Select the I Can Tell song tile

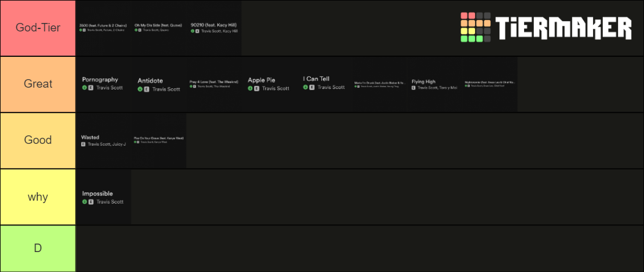(324, 84)
